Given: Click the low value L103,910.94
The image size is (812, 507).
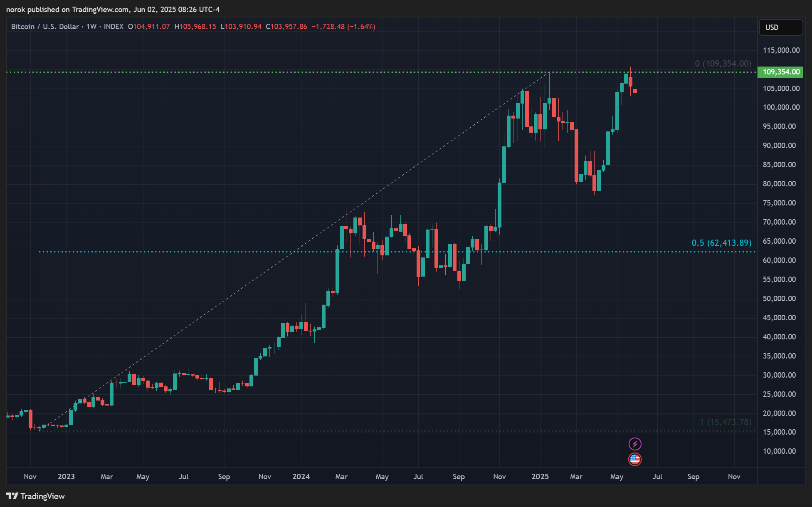Looking at the screenshot, I should [241, 27].
